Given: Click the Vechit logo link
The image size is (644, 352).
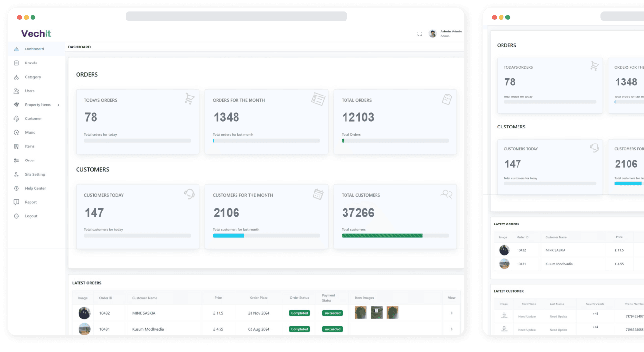Looking at the screenshot, I should click(36, 33).
